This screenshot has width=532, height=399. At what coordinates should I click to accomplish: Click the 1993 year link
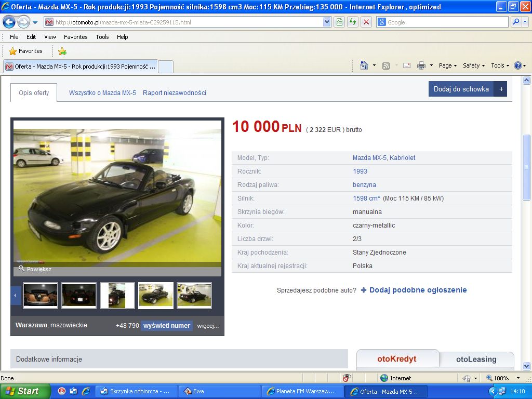tap(360, 171)
